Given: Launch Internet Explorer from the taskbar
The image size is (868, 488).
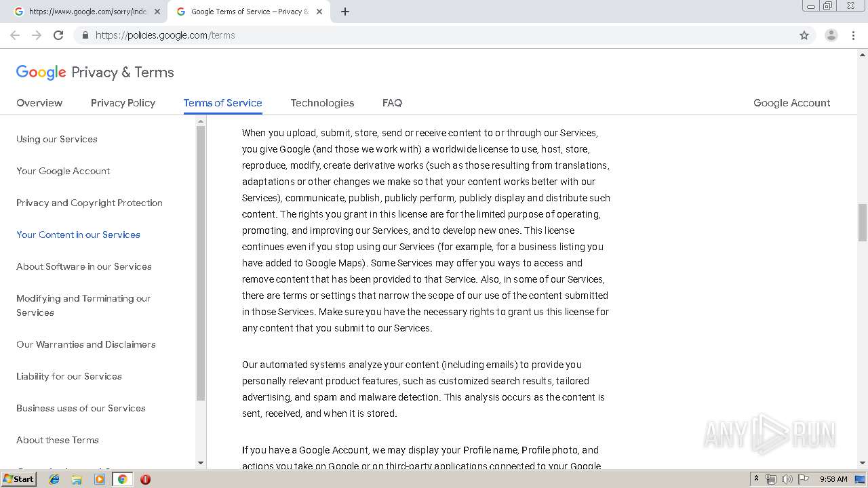Looking at the screenshot, I should click(54, 479).
